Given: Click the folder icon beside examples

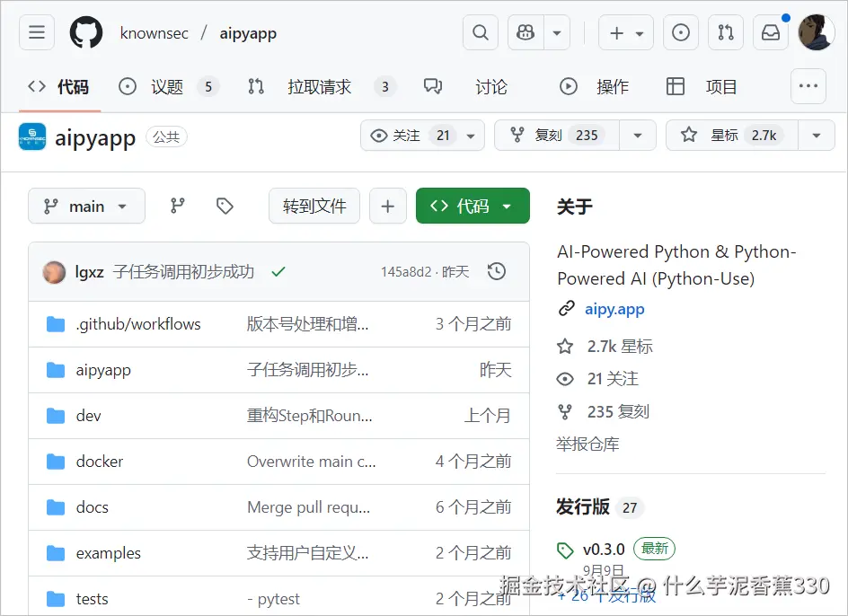Looking at the screenshot, I should (56, 553).
